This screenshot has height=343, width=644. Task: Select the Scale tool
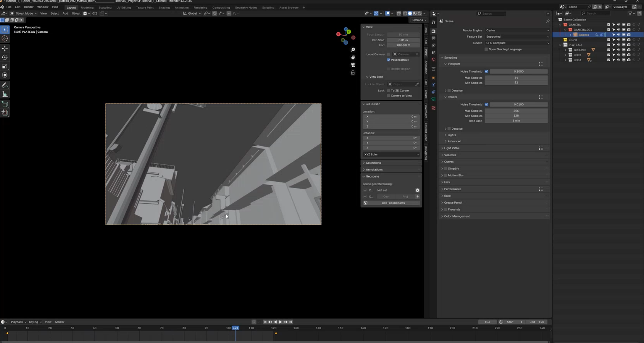click(x=5, y=66)
